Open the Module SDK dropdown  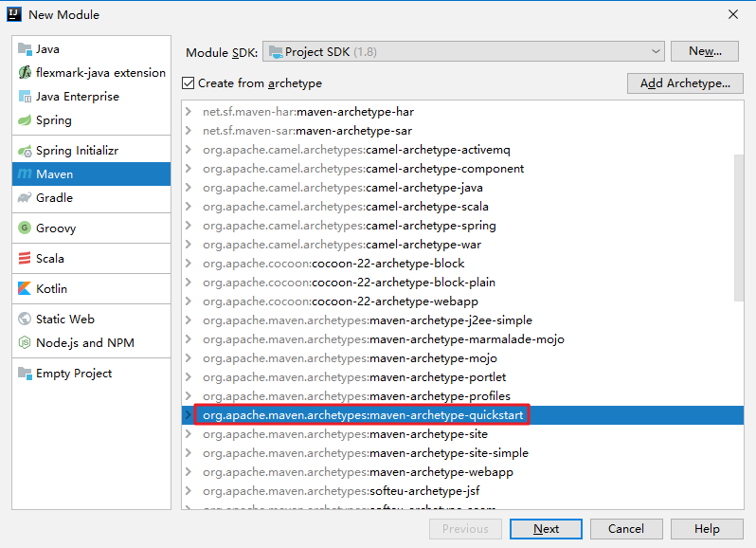[x=463, y=51]
